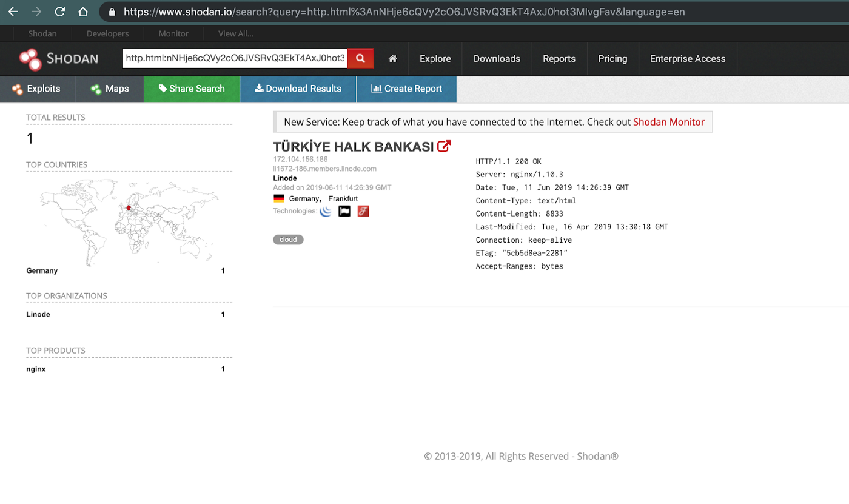Viewport: 849px width, 504px height.
Task: Click the Added on 2019-06-11 timestamp
Action: (332, 188)
